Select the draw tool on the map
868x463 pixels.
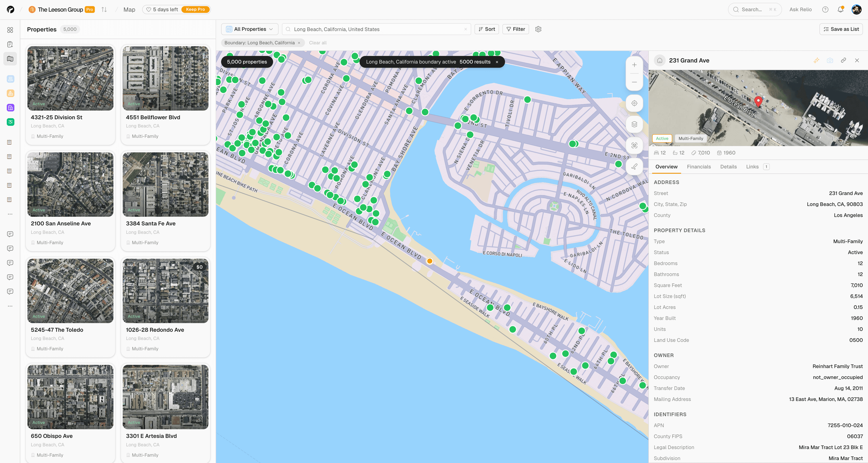coord(634,166)
